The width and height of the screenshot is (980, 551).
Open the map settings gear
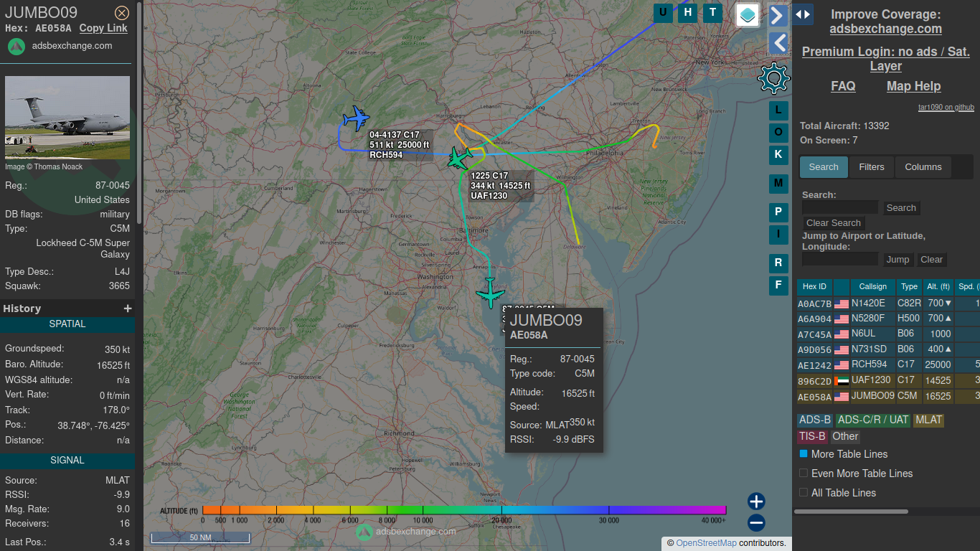pyautogui.click(x=774, y=78)
